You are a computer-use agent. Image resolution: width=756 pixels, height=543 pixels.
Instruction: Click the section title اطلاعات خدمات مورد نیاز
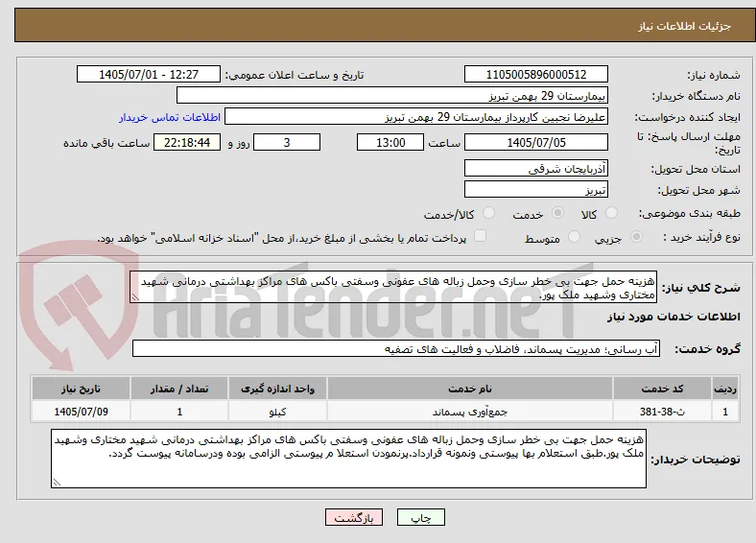click(x=673, y=317)
